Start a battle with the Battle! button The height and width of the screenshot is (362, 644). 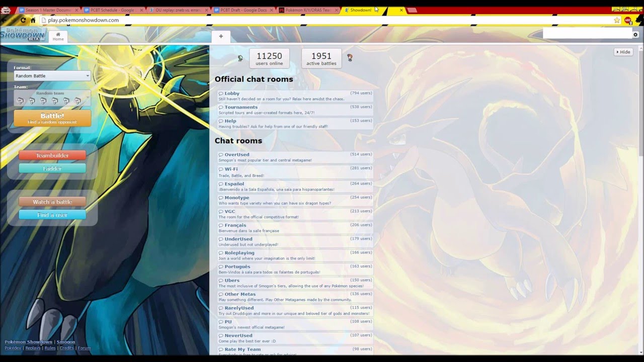pyautogui.click(x=52, y=118)
